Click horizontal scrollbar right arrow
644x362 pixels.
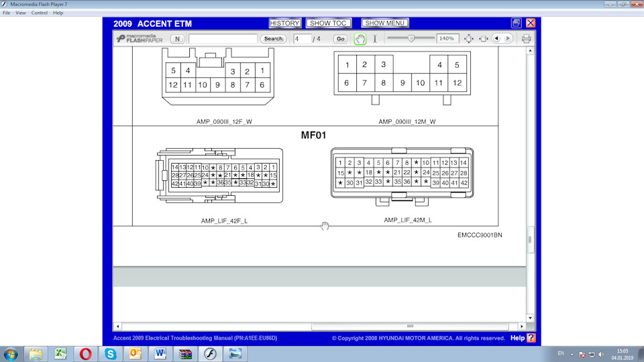(x=522, y=326)
